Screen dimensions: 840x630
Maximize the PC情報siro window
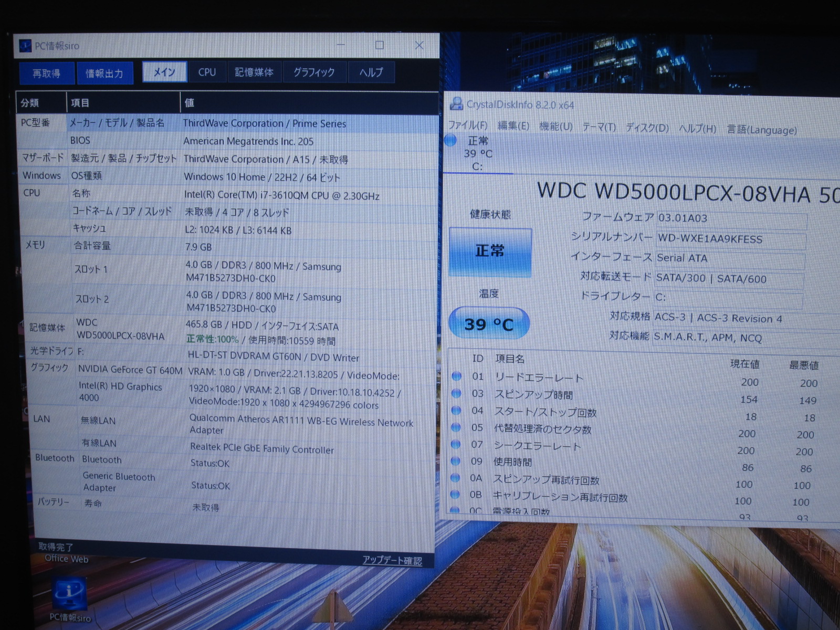[380, 45]
